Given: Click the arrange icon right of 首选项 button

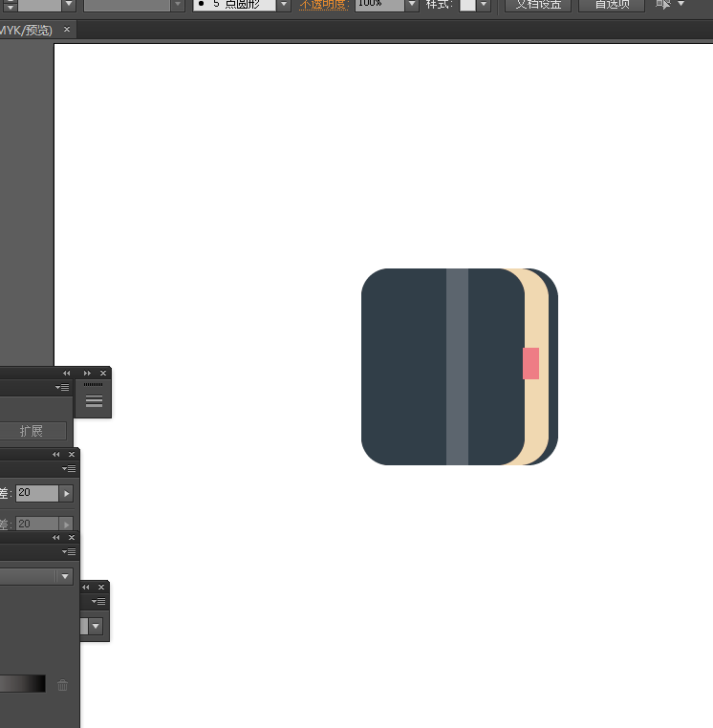Looking at the screenshot, I should coord(663,4).
